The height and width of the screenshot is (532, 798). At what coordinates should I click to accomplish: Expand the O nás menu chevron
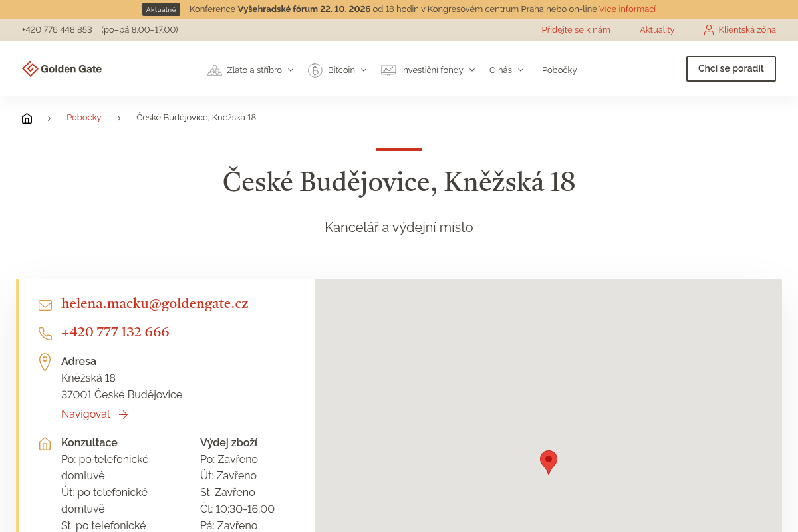521,70
